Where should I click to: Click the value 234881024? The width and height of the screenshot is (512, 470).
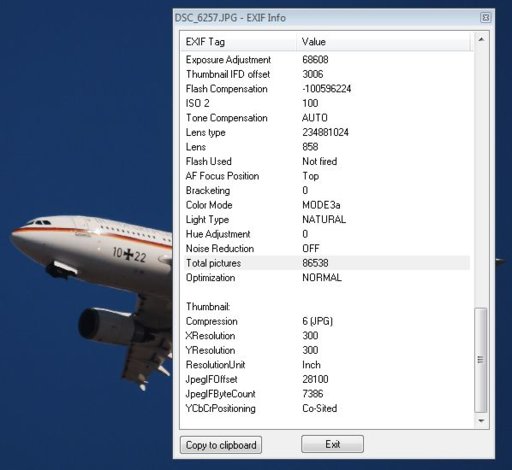[325, 132]
